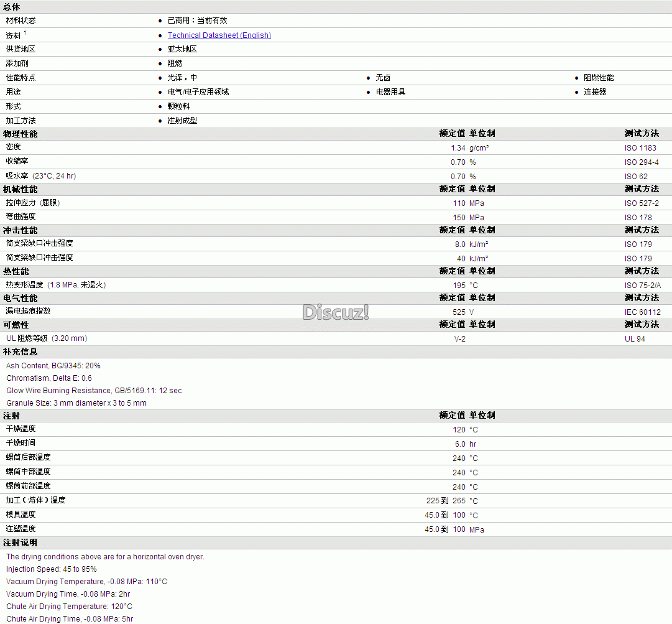Select the 电器用具 usage entry
The height and width of the screenshot is (624, 672).
[390, 92]
